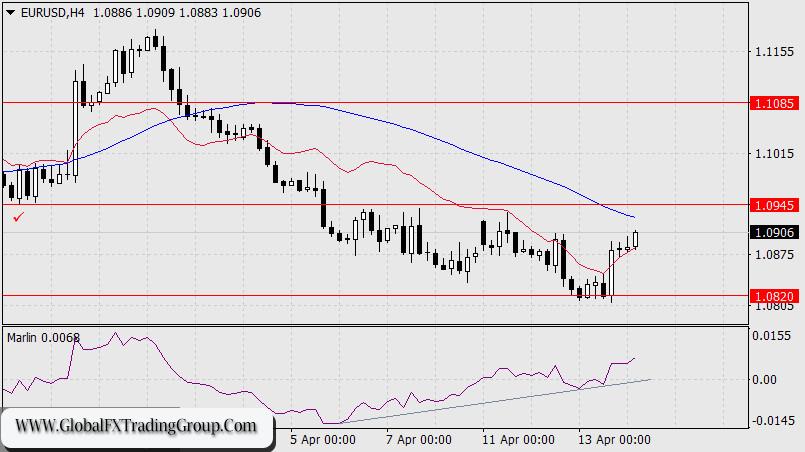Click the EURUSD,H4 chart title
Viewport: 805px width, 452px height.
click(52, 13)
